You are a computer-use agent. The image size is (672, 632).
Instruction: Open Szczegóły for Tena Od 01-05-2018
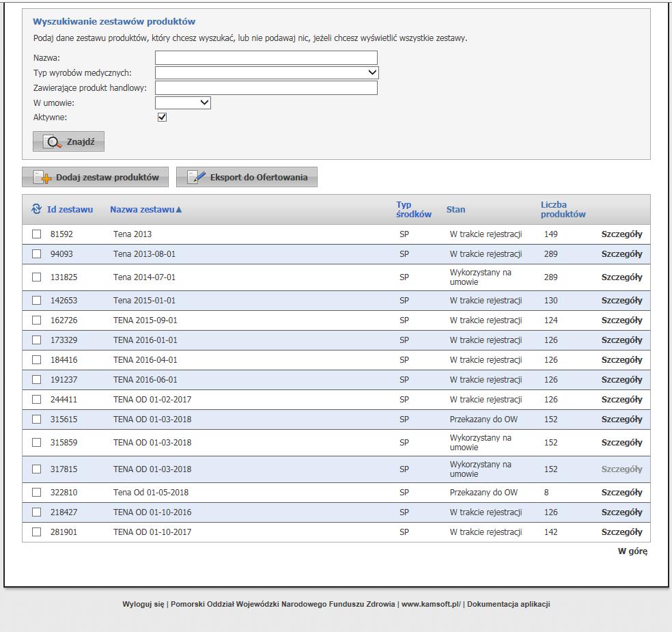tap(621, 492)
